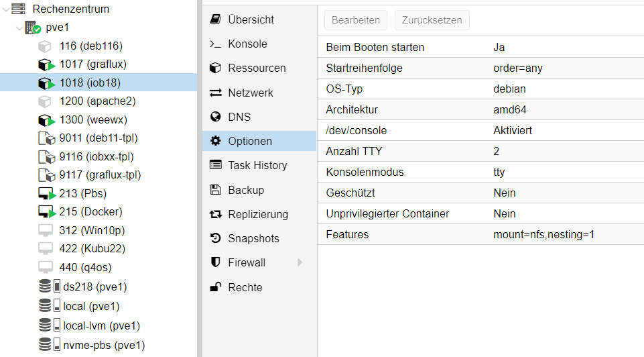This screenshot has height=357, width=644.
Task: Click the Bearbeiten button
Action: (x=355, y=20)
